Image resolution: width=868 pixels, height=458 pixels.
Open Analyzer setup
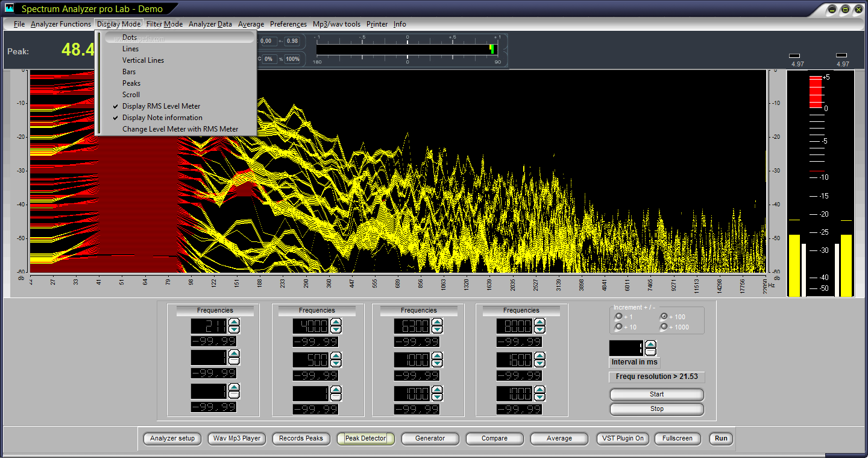(x=172, y=439)
